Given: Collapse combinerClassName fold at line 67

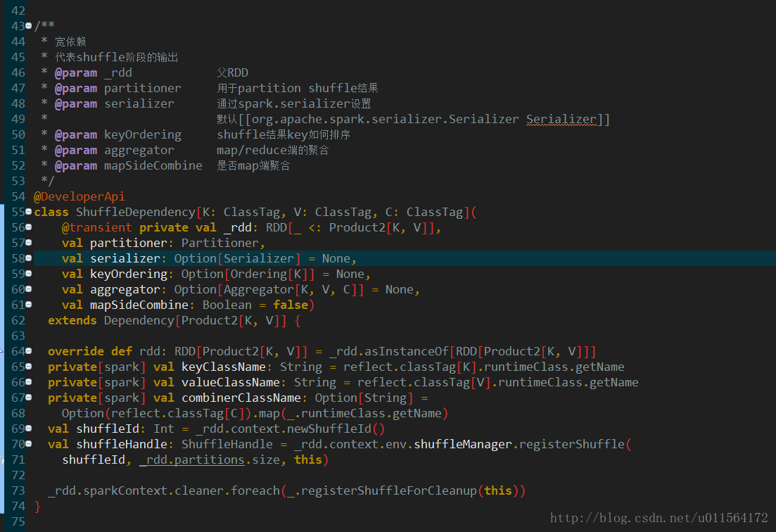Looking at the screenshot, I should pyautogui.click(x=29, y=398).
